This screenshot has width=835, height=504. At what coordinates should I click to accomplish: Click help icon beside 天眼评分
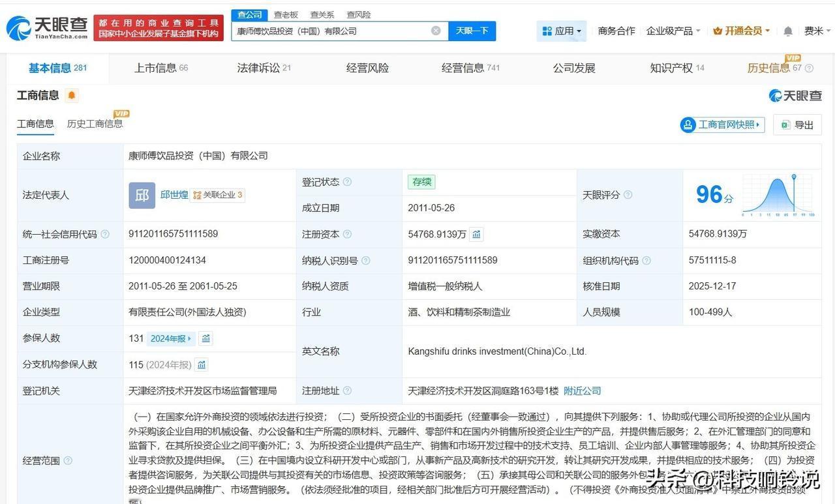pyautogui.click(x=628, y=195)
